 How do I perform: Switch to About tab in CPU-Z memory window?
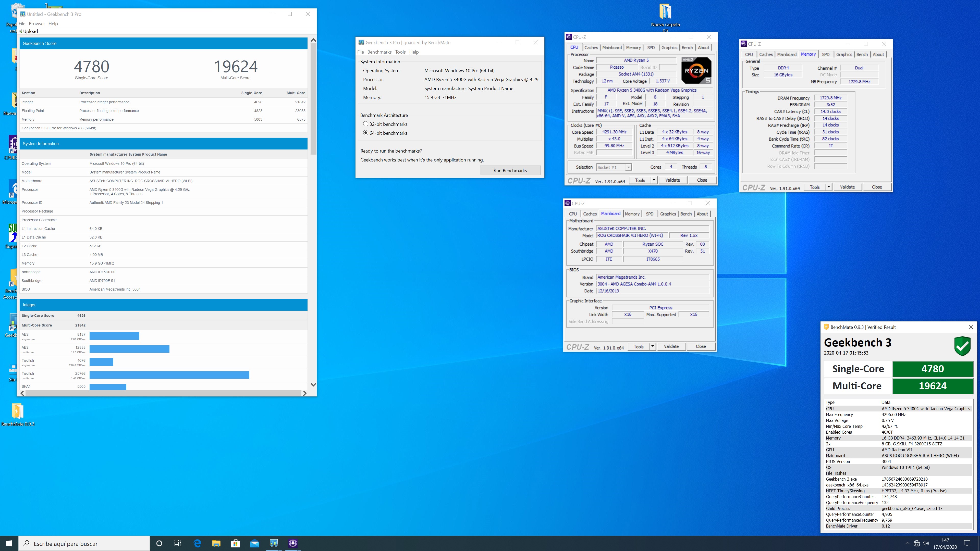(x=878, y=54)
